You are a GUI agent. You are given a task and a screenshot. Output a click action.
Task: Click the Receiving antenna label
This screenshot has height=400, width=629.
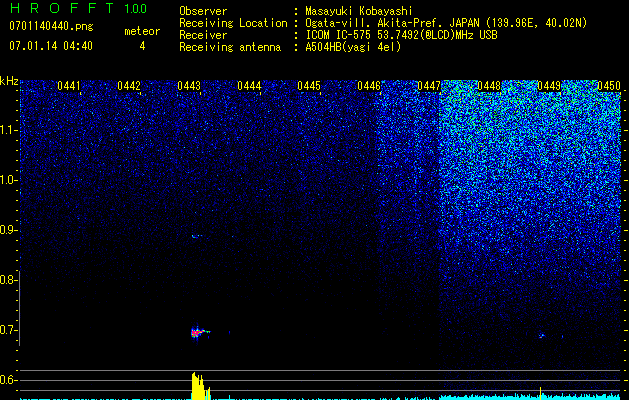pos(230,47)
